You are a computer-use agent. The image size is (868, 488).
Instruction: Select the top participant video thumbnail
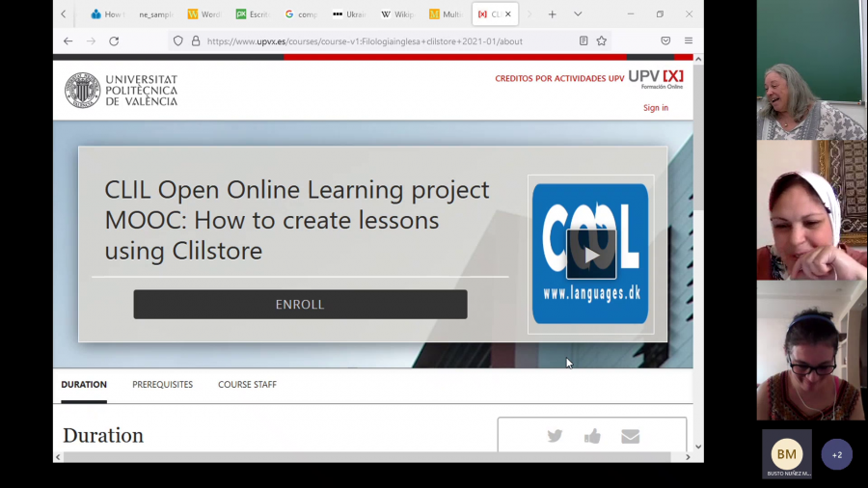pos(811,69)
